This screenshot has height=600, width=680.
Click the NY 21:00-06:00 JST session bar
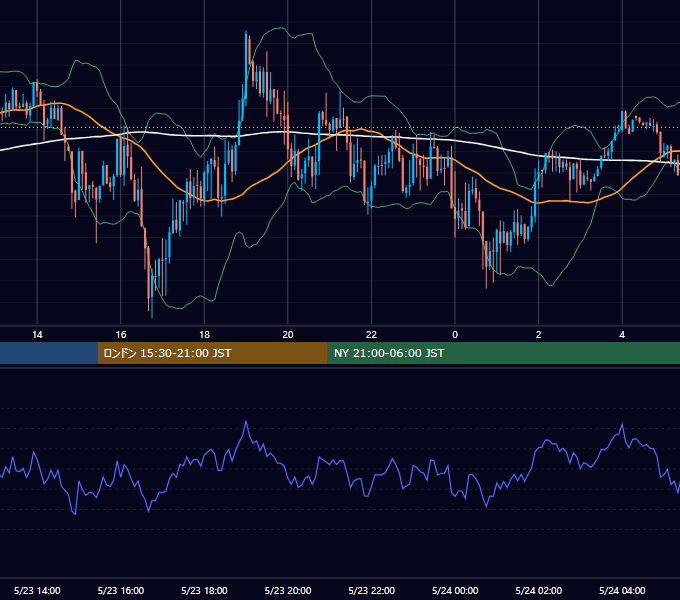(x=503, y=353)
